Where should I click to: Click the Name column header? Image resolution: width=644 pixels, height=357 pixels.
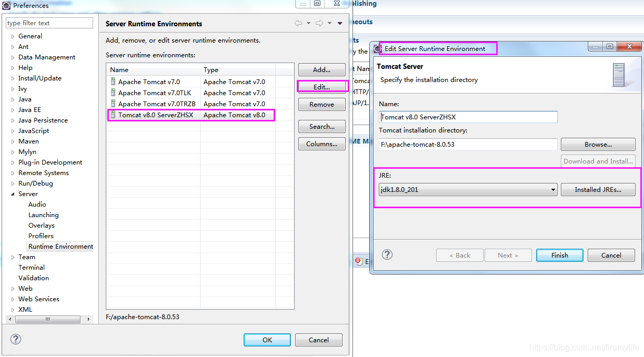coord(153,69)
